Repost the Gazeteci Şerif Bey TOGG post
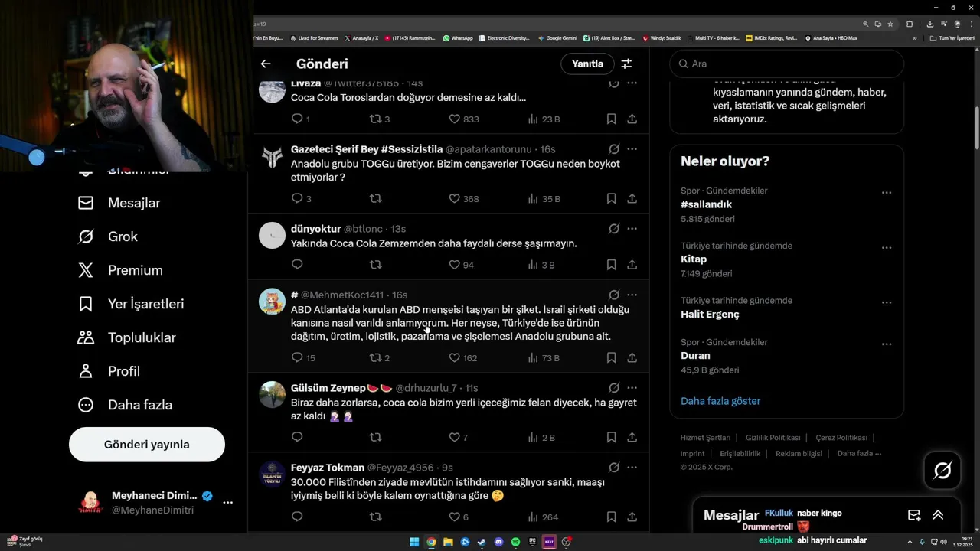The image size is (980, 551). pos(375,199)
